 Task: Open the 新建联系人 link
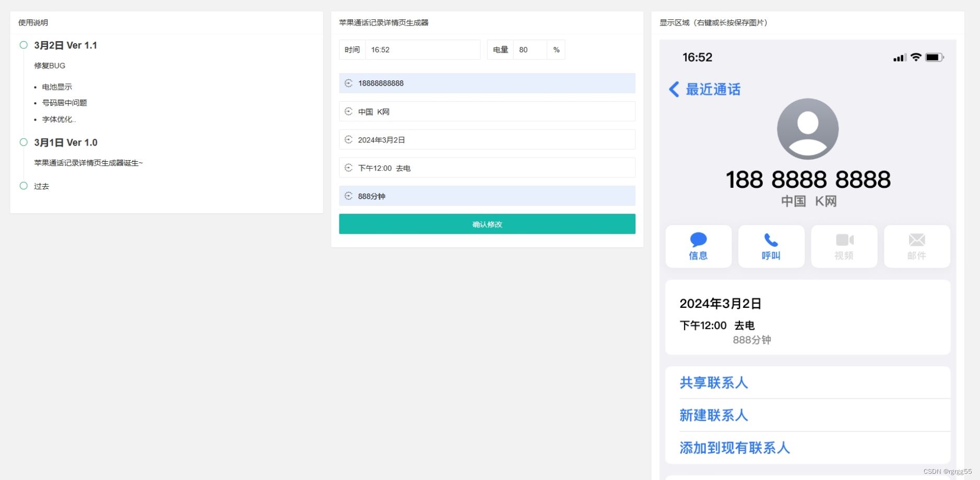click(713, 415)
